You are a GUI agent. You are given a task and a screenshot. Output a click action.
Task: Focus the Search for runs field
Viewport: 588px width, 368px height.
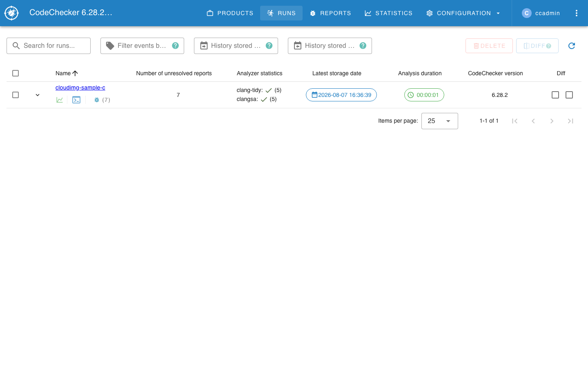[49, 46]
